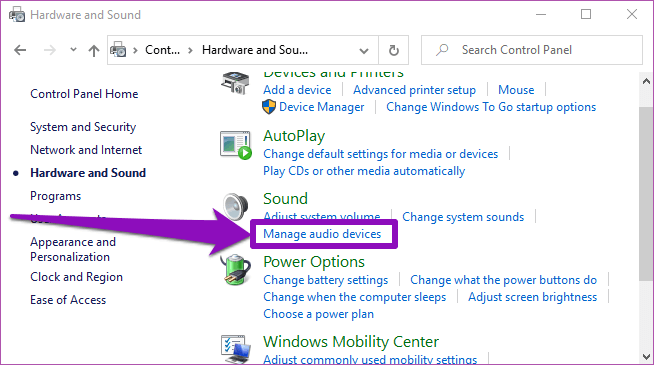Screen dimensions: 654x365
Task: Go up one level with up arrow
Action: (94, 50)
